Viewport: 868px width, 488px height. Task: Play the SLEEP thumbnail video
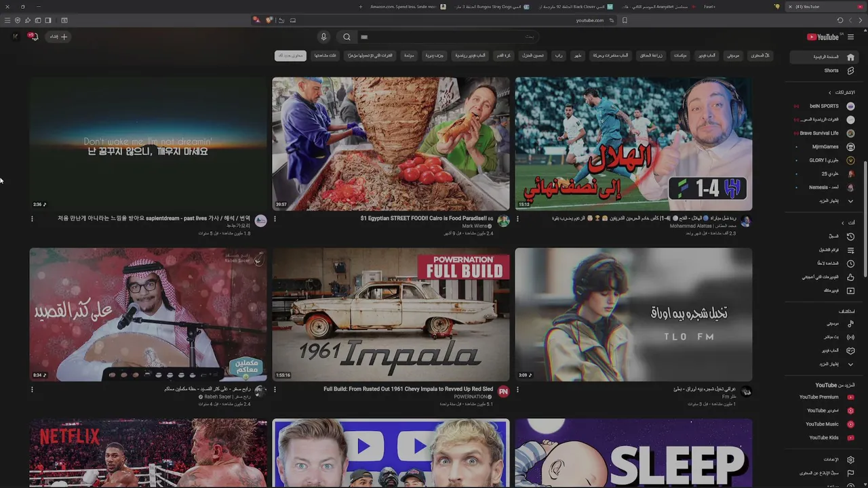click(633, 453)
